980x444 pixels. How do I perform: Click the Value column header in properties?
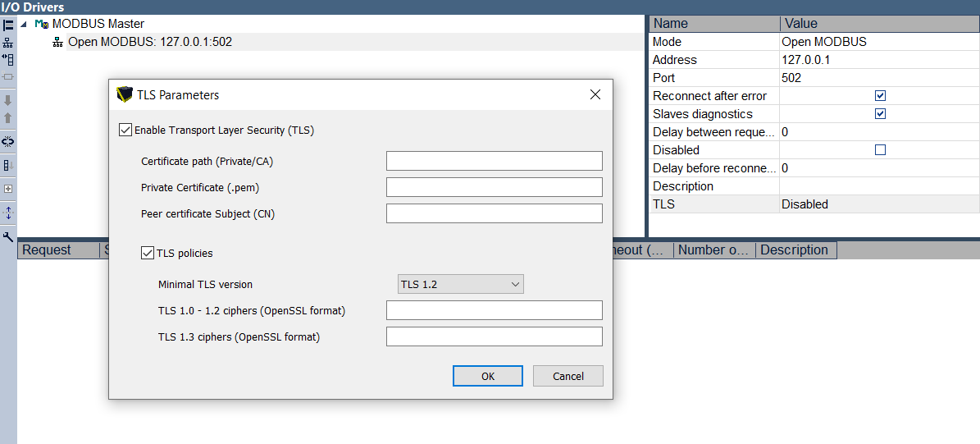click(880, 24)
